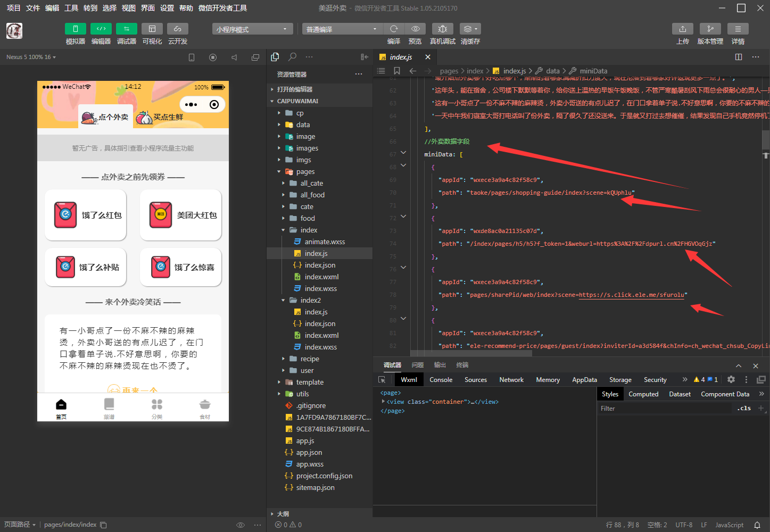Image resolution: width=770 pixels, height=532 pixels.
Task: Click 美团大红包 card in simulator
Action: tap(181, 215)
